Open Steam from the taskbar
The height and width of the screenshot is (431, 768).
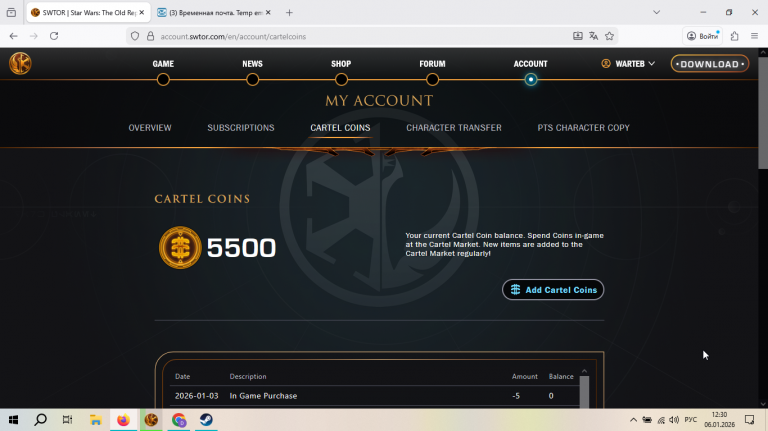pyautogui.click(x=206, y=420)
